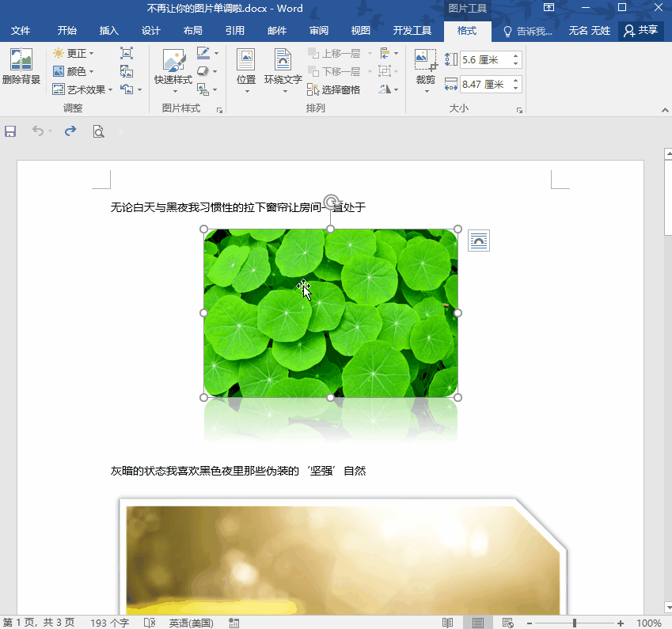Open the Corrections (更正) dropdown

coord(73,53)
